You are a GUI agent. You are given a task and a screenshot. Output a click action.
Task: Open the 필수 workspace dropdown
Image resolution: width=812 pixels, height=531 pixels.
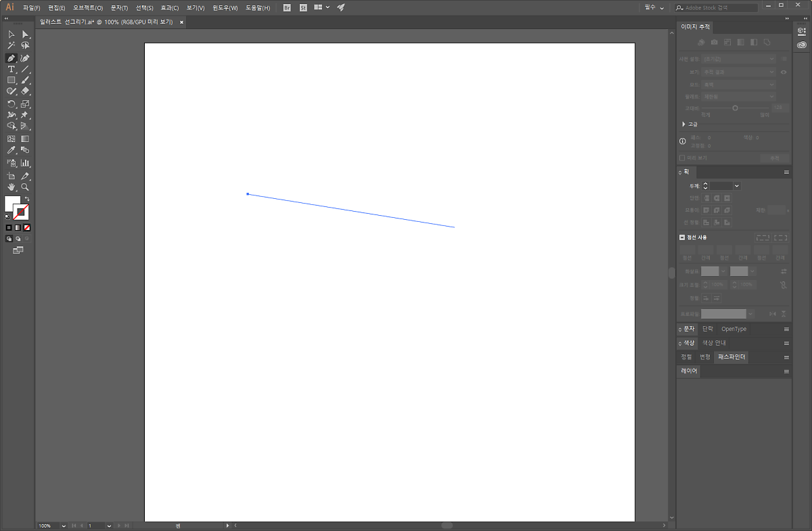tap(654, 7)
